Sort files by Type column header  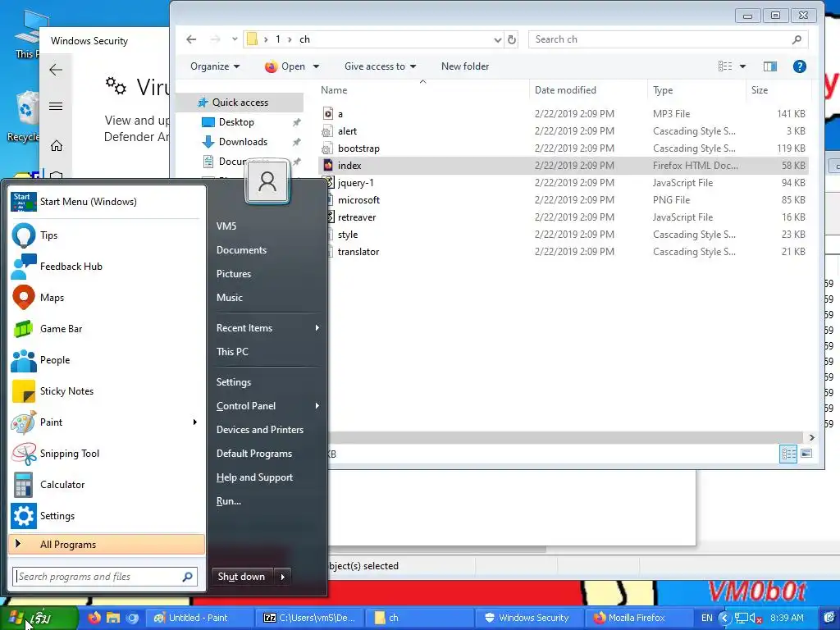click(x=696, y=90)
